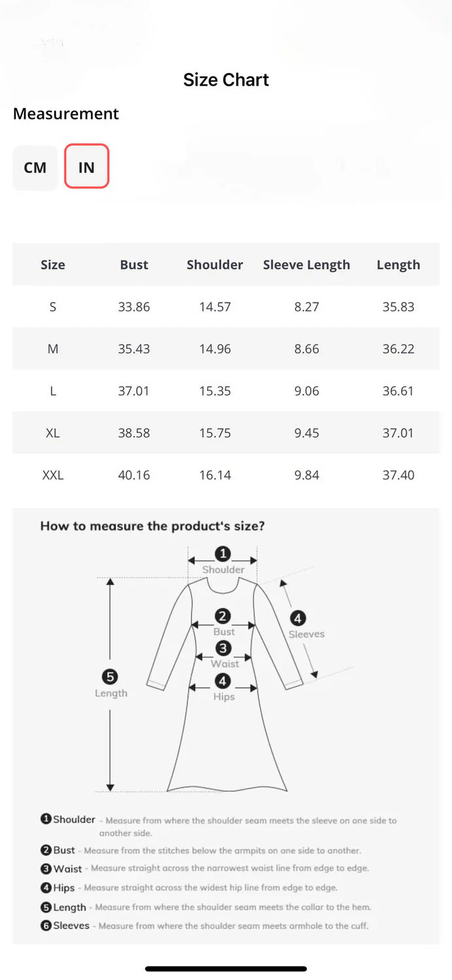Tap the home indicator bar at bottom
452x980 pixels.
pos(226,968)
